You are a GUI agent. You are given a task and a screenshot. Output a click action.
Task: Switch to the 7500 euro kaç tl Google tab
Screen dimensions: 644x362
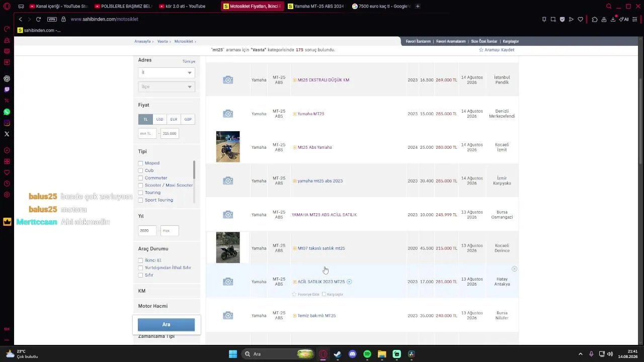coord(380,6)
